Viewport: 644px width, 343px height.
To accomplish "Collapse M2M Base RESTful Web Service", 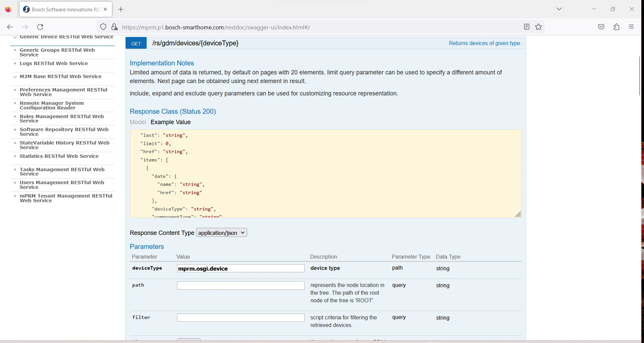I will pos(15,77).
